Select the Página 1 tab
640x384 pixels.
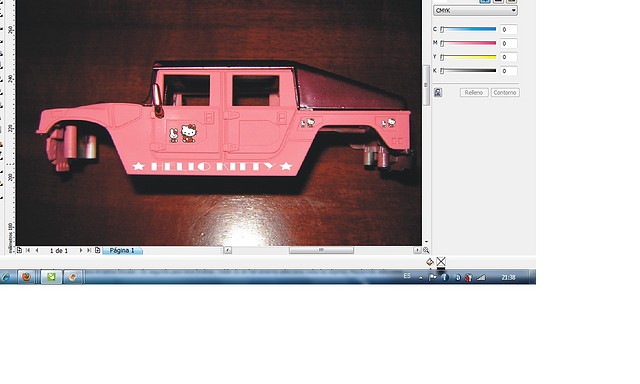pos(122,250)
